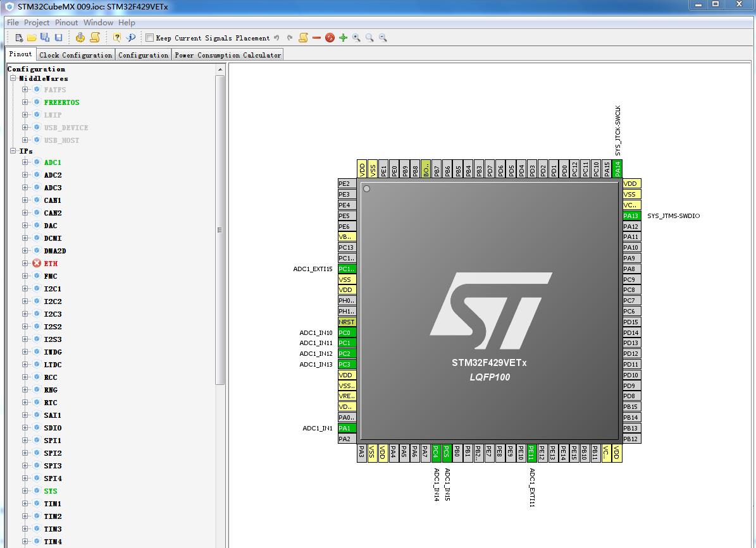
Task: Open the File menu
Action: pos(13,23)
